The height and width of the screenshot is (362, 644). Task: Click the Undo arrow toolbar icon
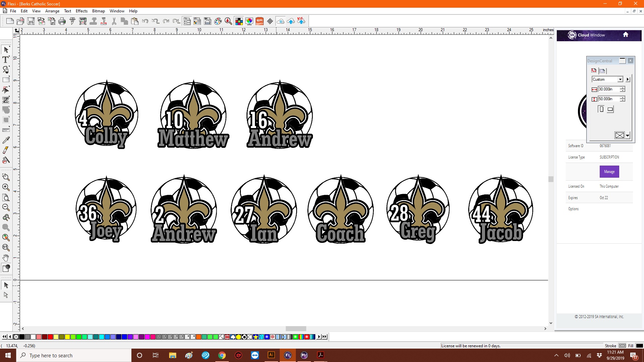pyautogui.click(x=145, y=21)
